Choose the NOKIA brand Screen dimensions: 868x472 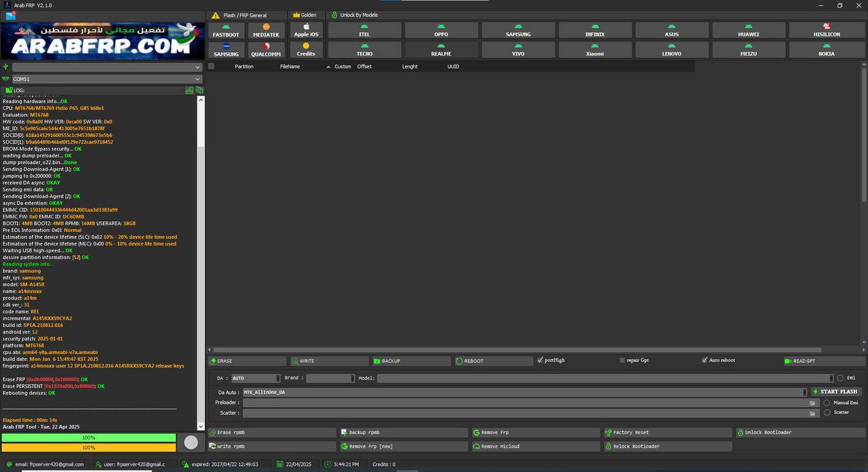[x=827, y=50]
